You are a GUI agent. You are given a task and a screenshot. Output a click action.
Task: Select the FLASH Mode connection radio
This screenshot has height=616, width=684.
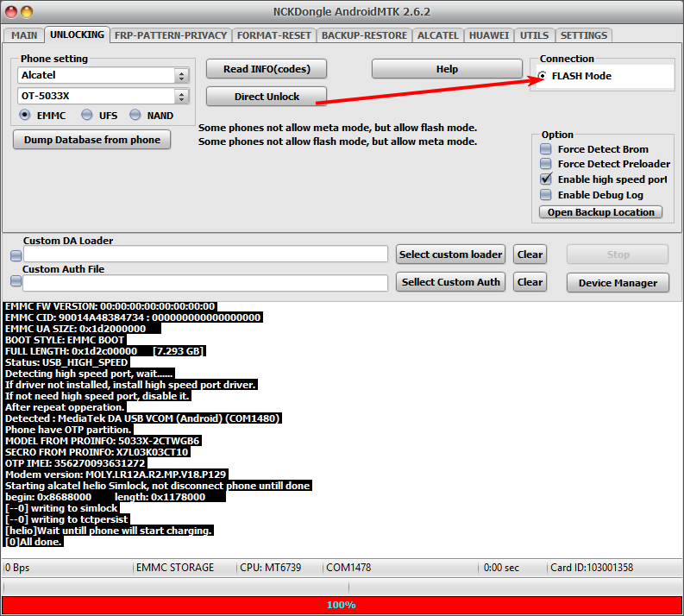pyautogui.click(x=543, y=76)
